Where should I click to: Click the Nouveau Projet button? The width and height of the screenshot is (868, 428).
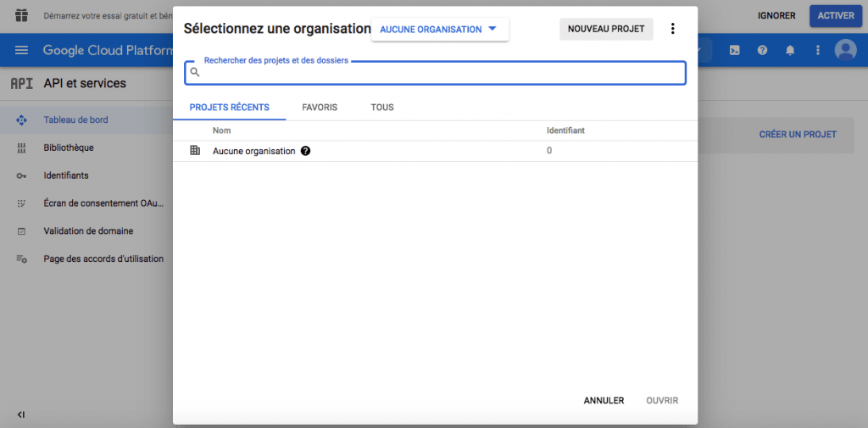(x=605, y=29)
